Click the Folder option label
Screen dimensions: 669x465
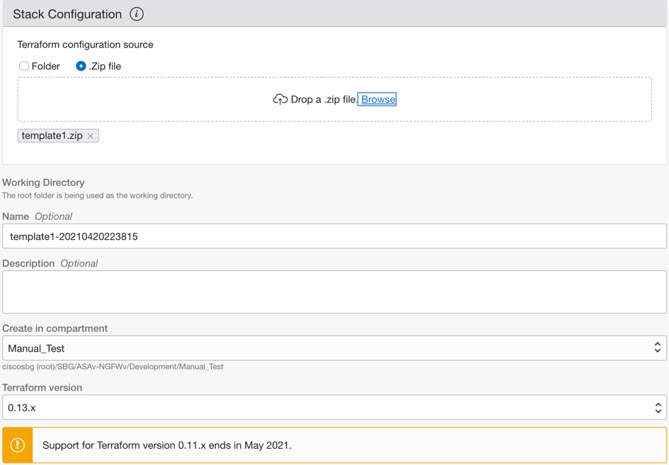coord(46,66)
